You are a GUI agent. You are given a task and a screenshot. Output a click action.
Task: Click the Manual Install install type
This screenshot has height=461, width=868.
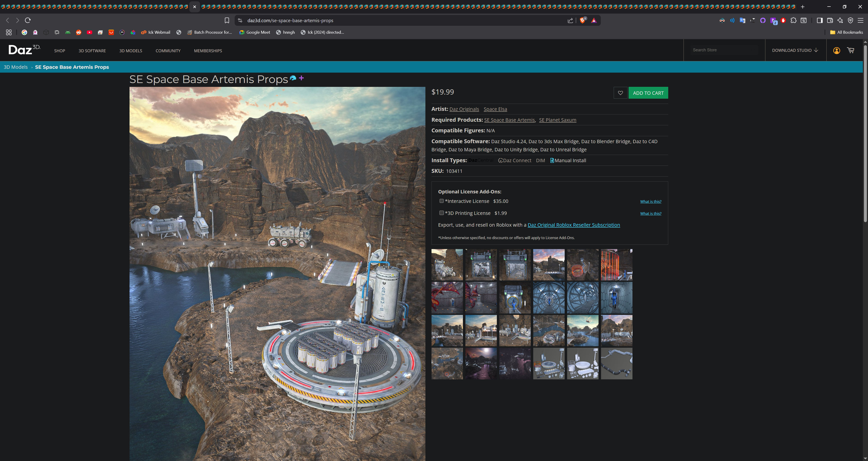[568, 161]
